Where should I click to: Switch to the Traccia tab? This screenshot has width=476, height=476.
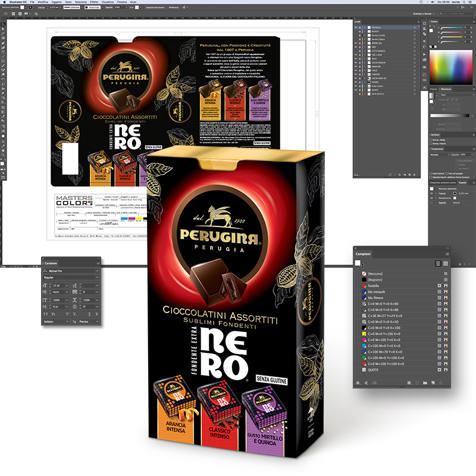(434, 88)
